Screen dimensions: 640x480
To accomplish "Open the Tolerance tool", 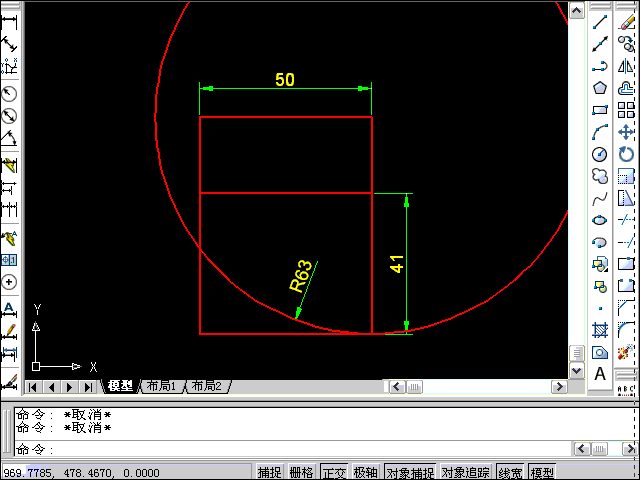I will click(9, 260).
